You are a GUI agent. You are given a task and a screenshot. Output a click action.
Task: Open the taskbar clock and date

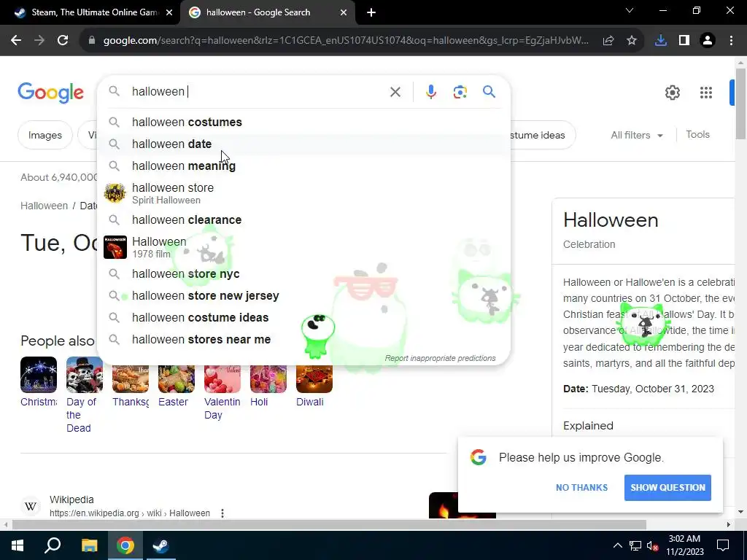pos(684,545)
